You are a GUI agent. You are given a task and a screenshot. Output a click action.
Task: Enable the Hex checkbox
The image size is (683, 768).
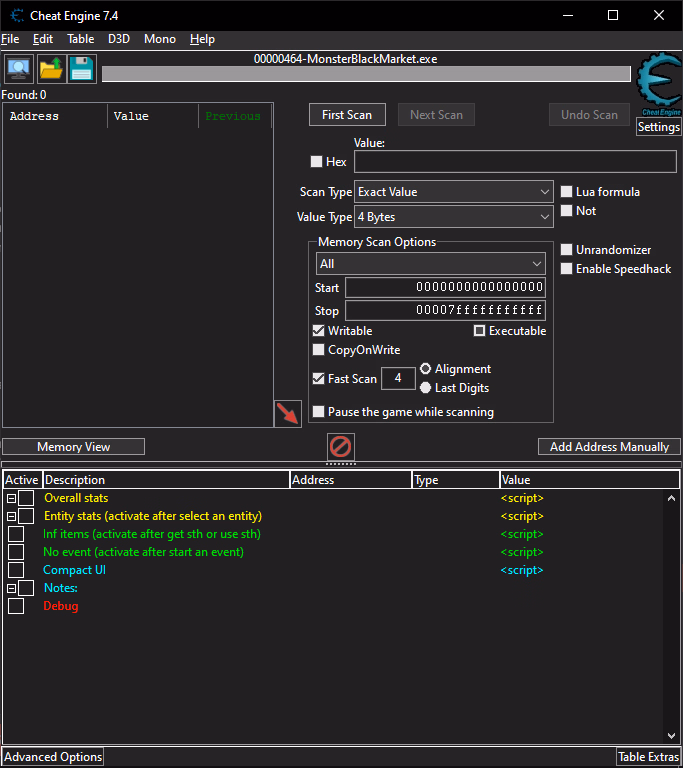[317, 162]
